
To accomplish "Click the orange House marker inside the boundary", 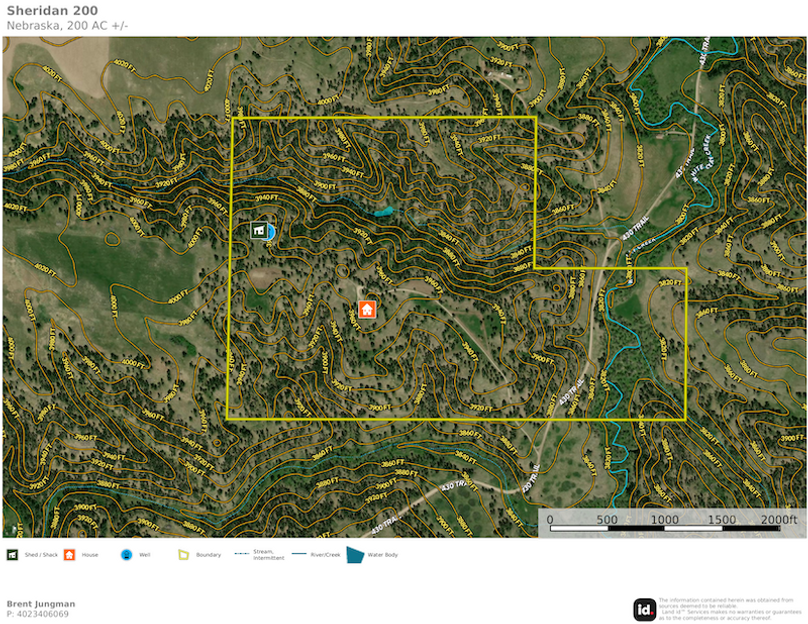I will 365,310.
